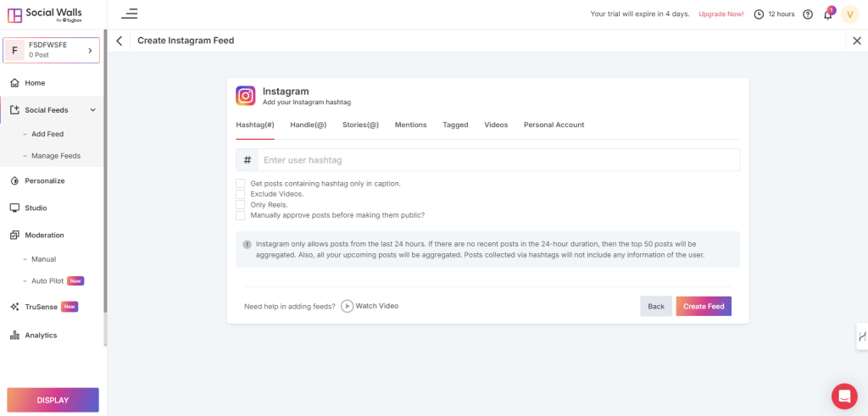This screenshot has height=416, width=868.
Task: Open the notifications bell
Action: click(x=828, y=14)
